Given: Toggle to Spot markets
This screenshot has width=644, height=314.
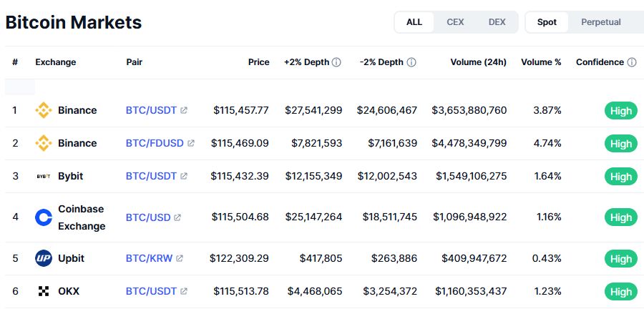Looking at the screenshot, I should [547, 22].
